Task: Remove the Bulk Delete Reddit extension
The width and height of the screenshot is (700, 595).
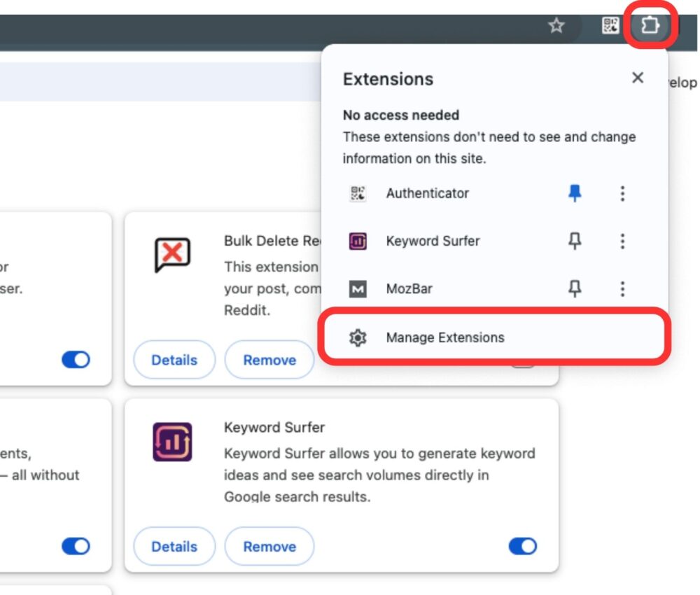Action: coord(269,359)
